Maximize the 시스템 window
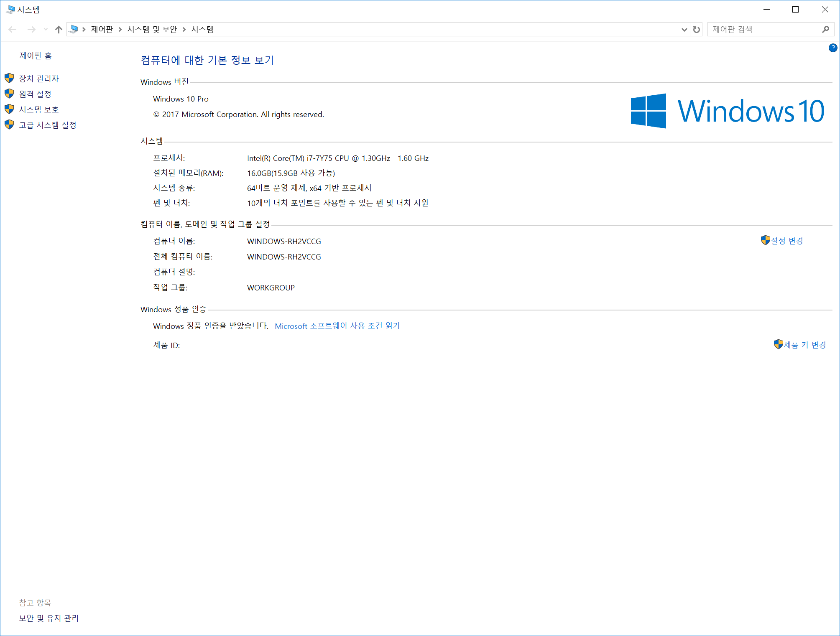840x636 pixels. 795,9
